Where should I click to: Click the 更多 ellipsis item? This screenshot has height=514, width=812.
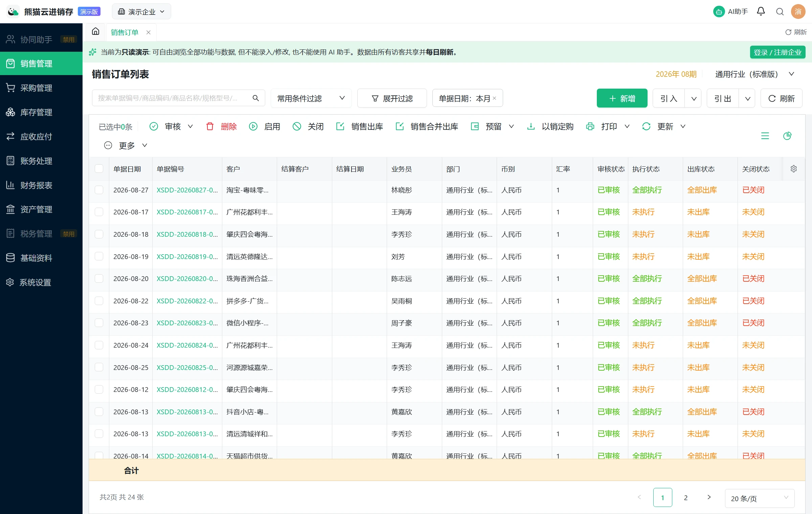pos(126,145)
